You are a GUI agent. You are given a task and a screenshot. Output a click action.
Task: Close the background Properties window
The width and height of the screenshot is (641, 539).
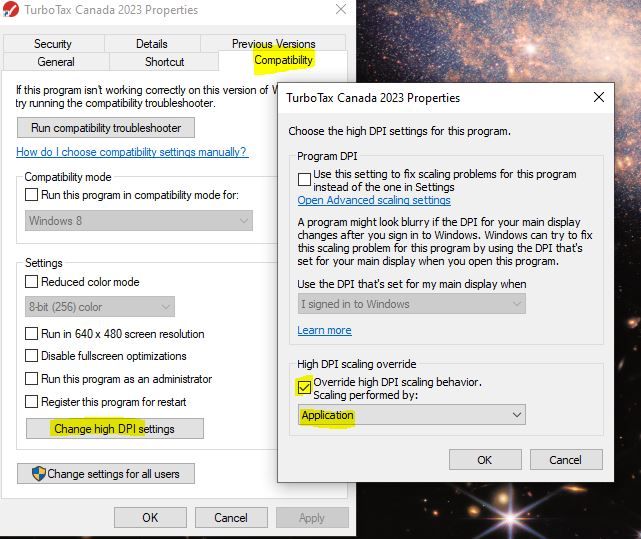tap(341, 9)
